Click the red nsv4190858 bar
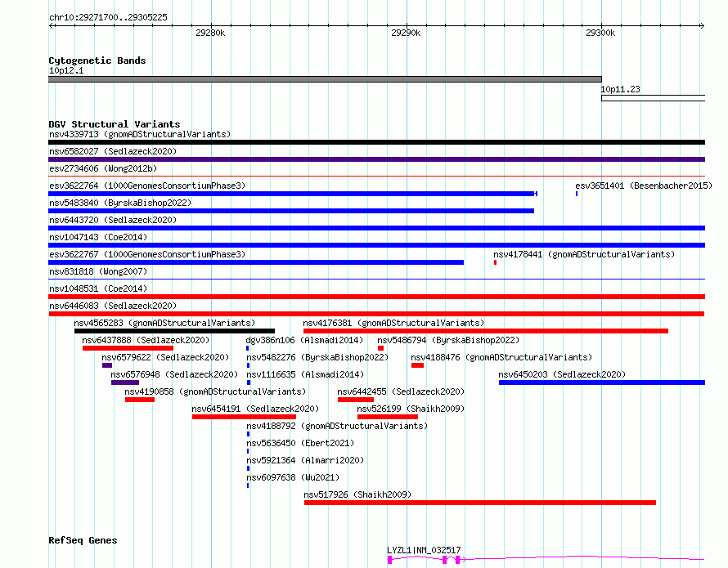The width and height of the screenshot is (728, 568). [140, 400]
